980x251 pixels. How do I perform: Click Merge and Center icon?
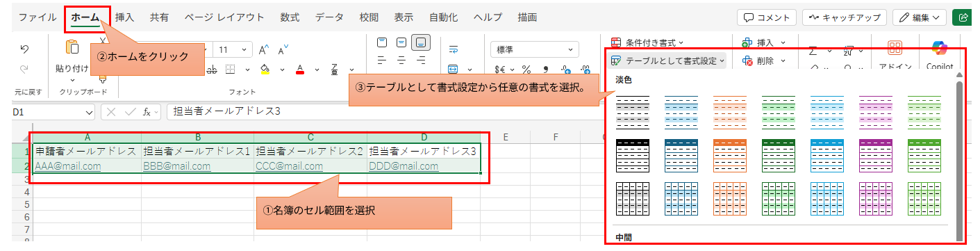click(452, 69)
